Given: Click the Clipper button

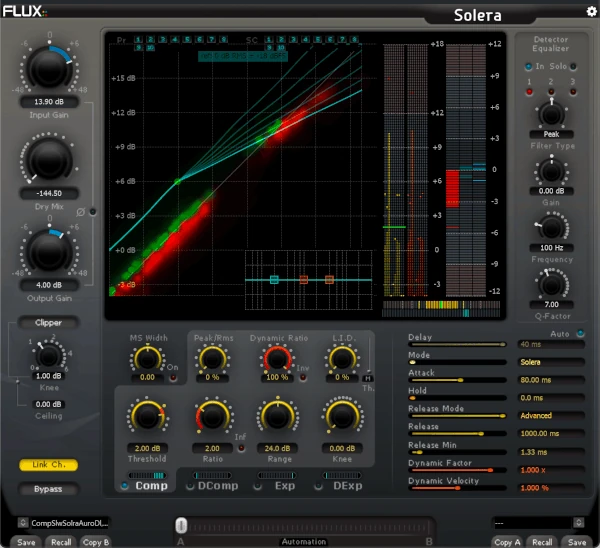Looking at the screenshot, I should 49,323.
